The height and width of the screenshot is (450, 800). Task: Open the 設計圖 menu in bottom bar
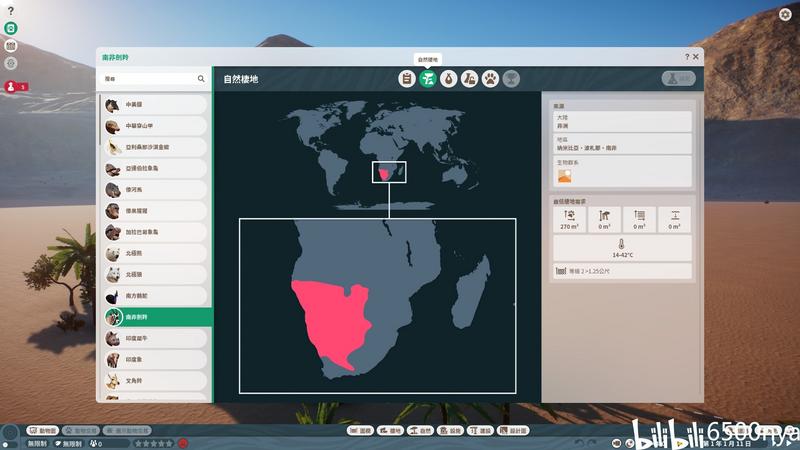pyautogui.click(x=514, y=431)
